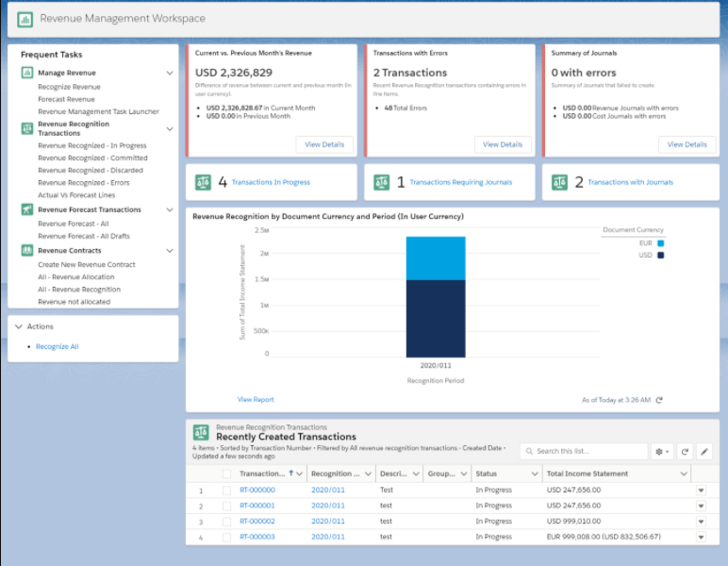This screenshot has height=566, width=728.
Task: Open the list view settings gear
Action: (x=661, y=452)
